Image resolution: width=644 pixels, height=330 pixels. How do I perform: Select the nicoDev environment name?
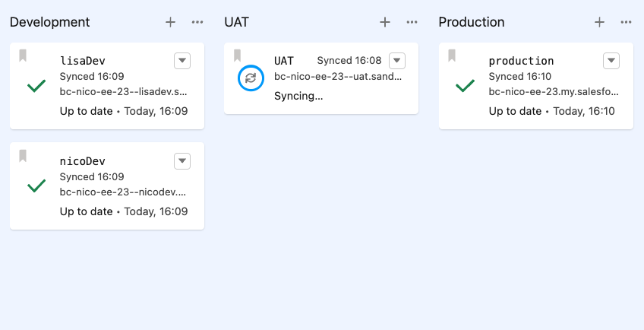(83, 161)
